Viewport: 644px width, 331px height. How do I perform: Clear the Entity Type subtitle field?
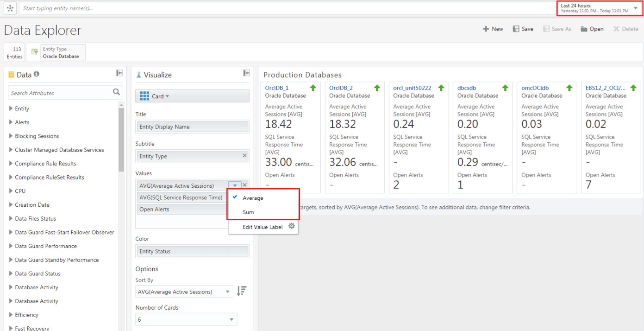[245, 156]
